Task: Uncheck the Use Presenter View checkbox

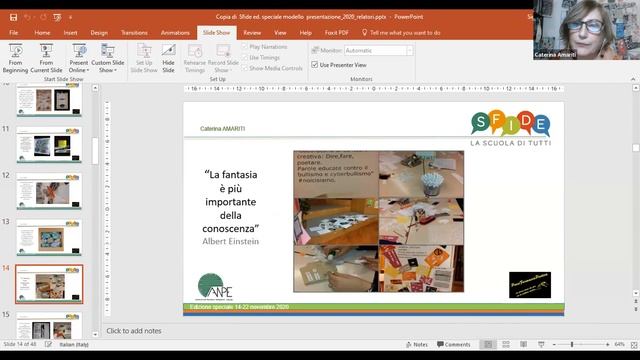Action: click(315, 65)
